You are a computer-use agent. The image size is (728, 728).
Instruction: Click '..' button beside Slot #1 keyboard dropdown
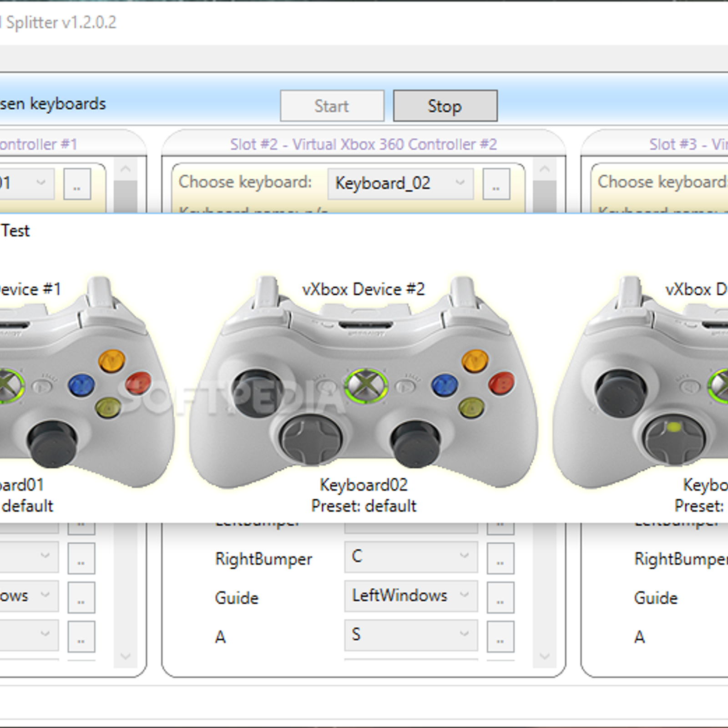(x=77, y=184)
